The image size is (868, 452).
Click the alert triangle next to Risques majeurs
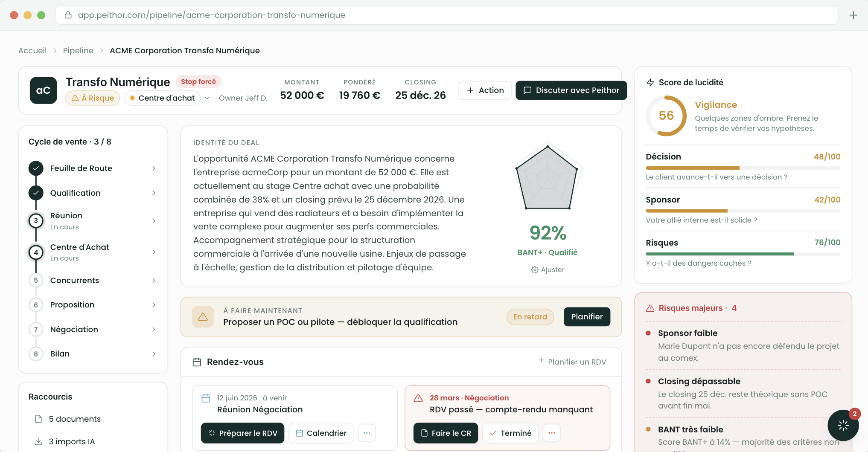pyautogui.click(x=650, y=308)
